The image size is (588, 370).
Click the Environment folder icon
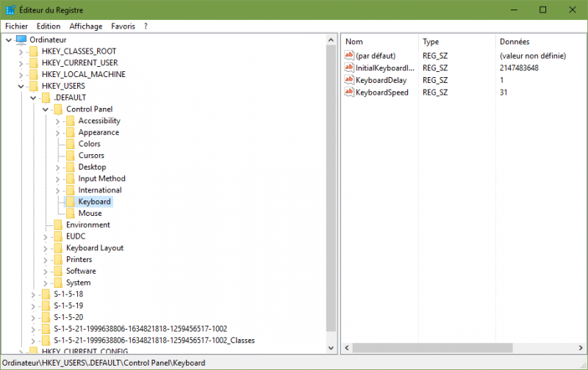pos(58,225)
